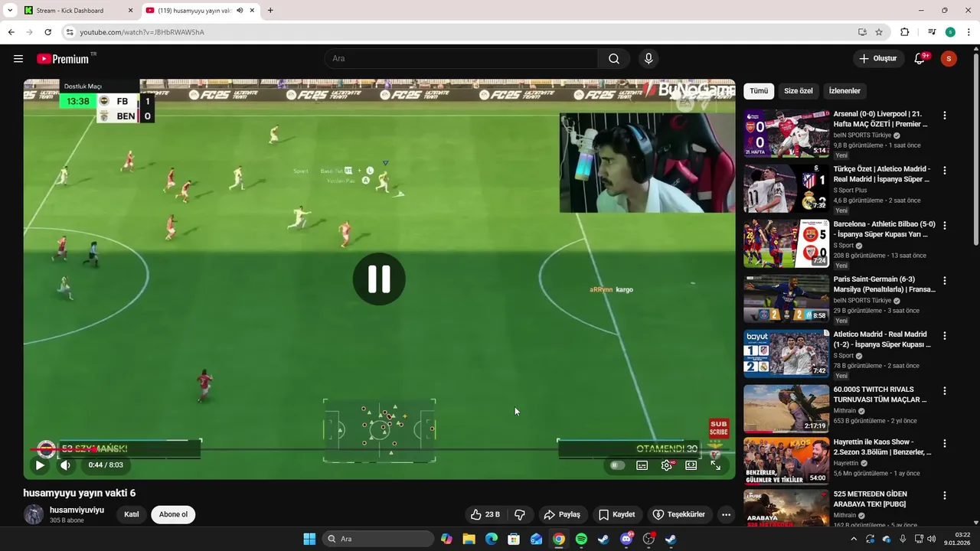Open Chrome media controls icon
The height and width of the screenshot is (551, 980).
click(932, 32)
